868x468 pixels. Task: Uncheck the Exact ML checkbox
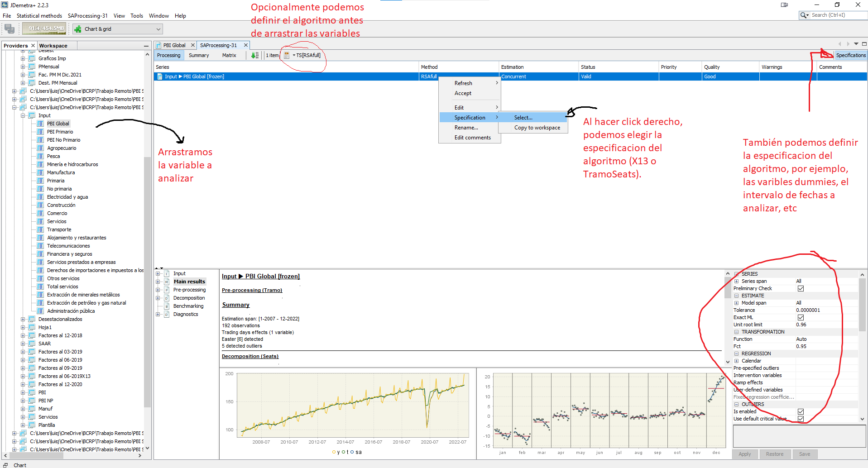(801, 317)
